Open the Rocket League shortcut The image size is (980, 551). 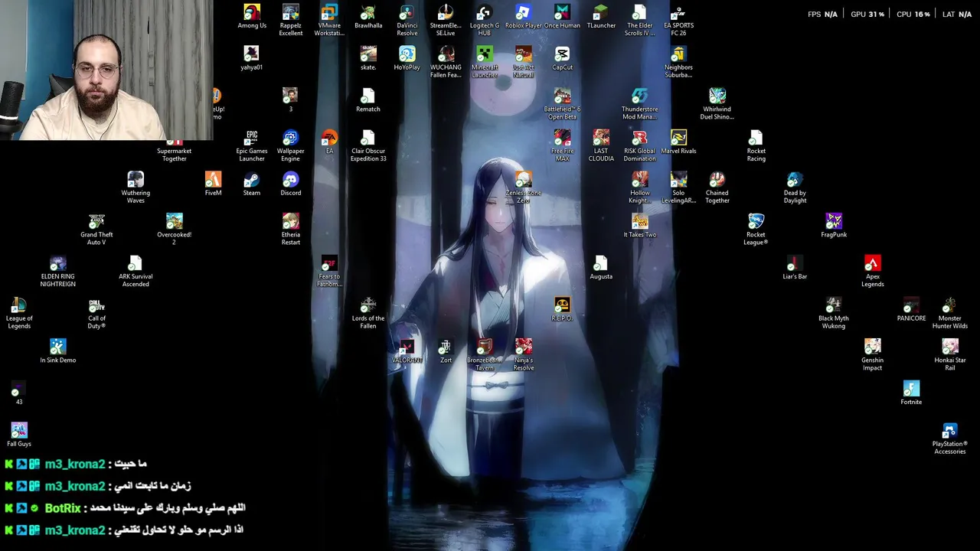click(756, 230)
